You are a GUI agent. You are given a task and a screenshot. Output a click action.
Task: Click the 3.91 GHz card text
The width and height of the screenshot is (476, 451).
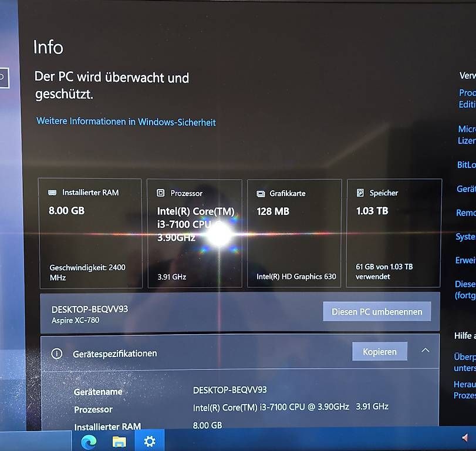pos(172,277)
